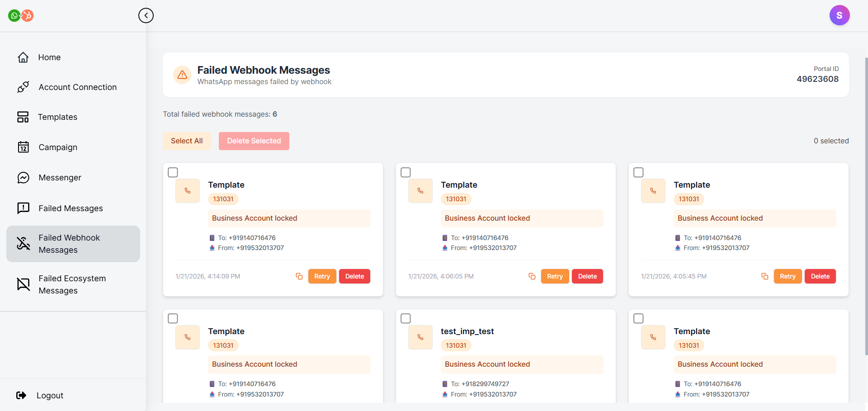Check the first failed Template card checkbox
This screenshot has height=411, width=868.
point(173,172)
